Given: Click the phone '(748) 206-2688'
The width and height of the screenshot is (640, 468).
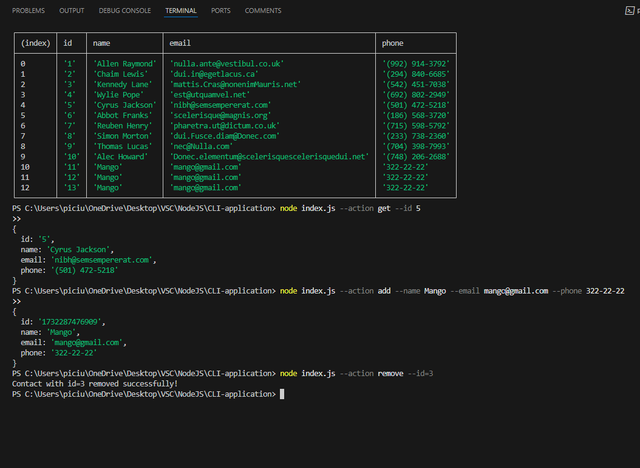Looking at the screenshot, I should 416,157.
